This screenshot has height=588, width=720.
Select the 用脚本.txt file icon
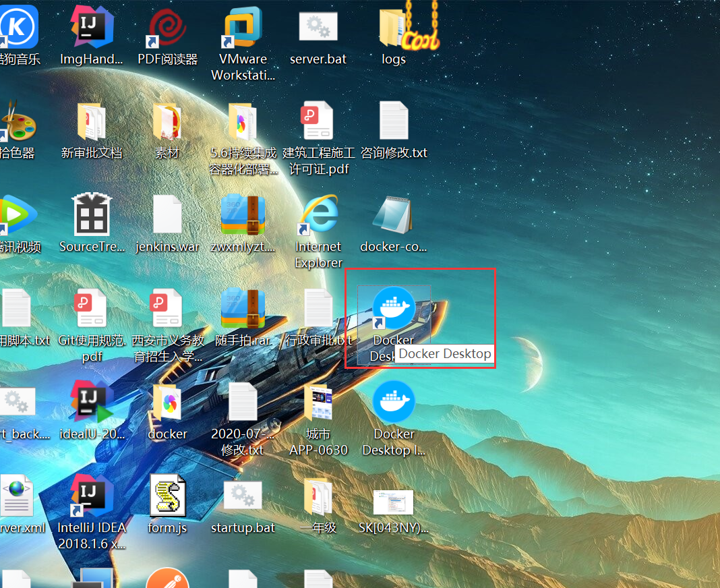tap(17, 309)
